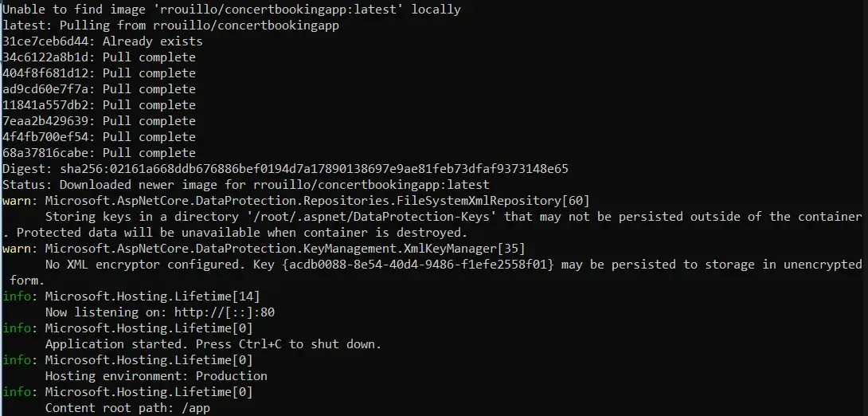Screen dimensions: 868x416
Task: Click the 'Hosting environment: Production' line
Action: [156, 376]
